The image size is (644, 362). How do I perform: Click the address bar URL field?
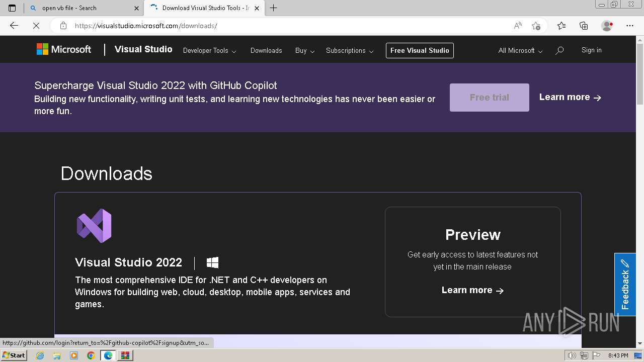(292, 26)
